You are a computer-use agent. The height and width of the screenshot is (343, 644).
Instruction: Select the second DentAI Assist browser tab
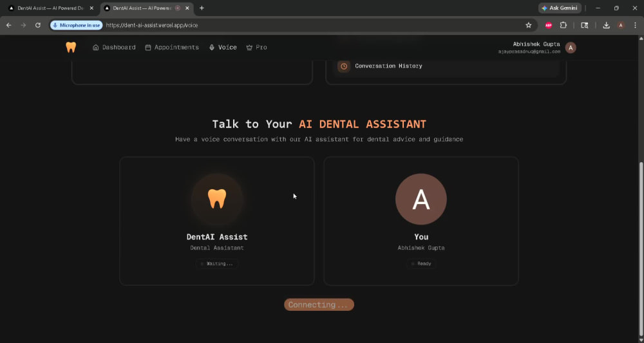tap(142, 8)
